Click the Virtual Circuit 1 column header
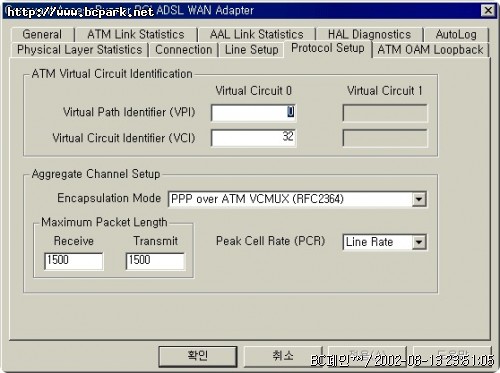 (385, 91)
